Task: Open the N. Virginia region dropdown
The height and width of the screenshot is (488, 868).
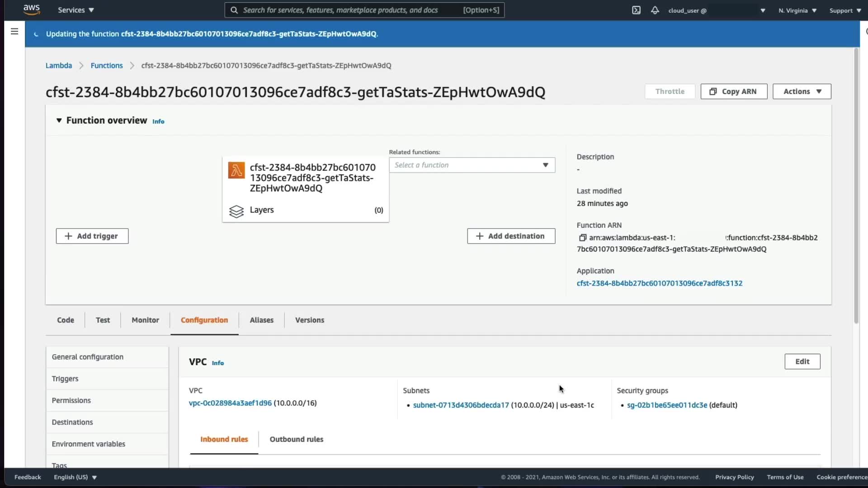Action: tap(797, 10)
